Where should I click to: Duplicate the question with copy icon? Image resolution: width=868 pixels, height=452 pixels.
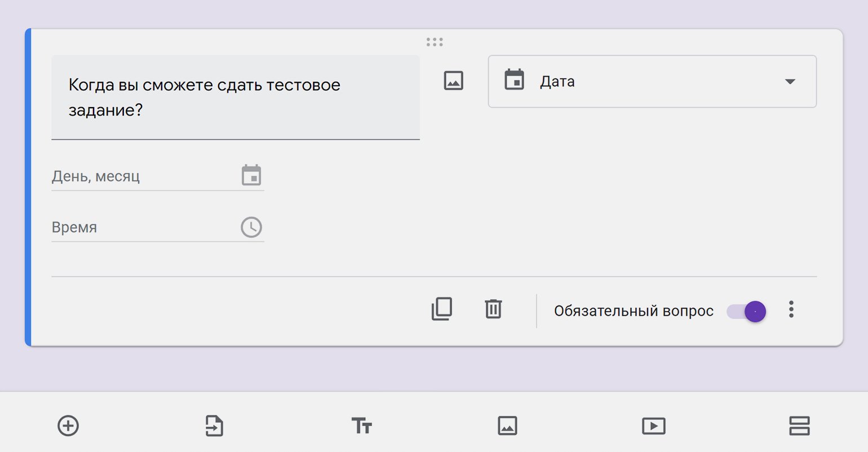(x=442, y=309)
